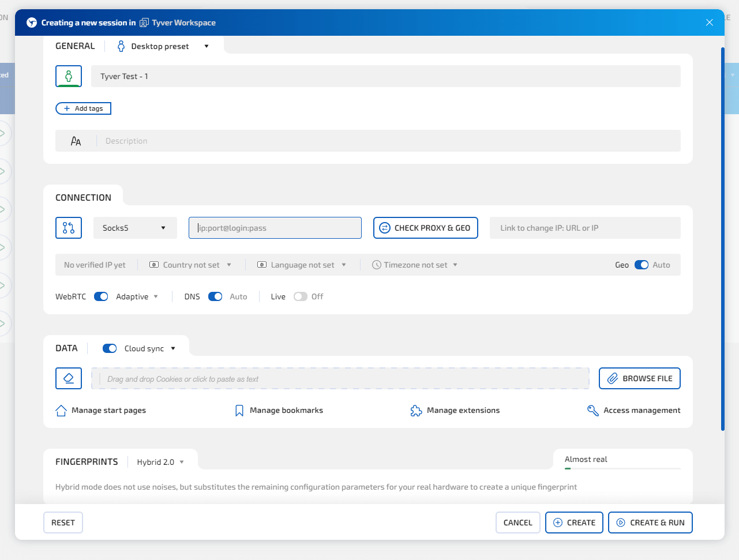Click CHECK PROXY & GEO button
739x560 pixels.
426,228
